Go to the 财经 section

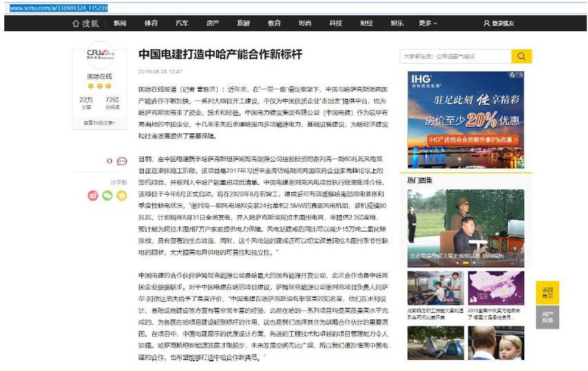point(367,23)
